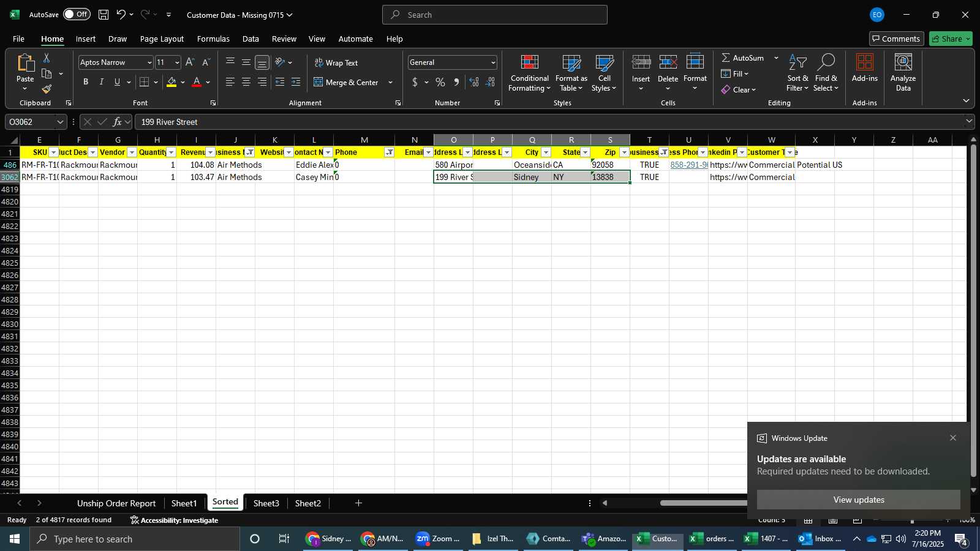Increase font size icon

[190, 62]
